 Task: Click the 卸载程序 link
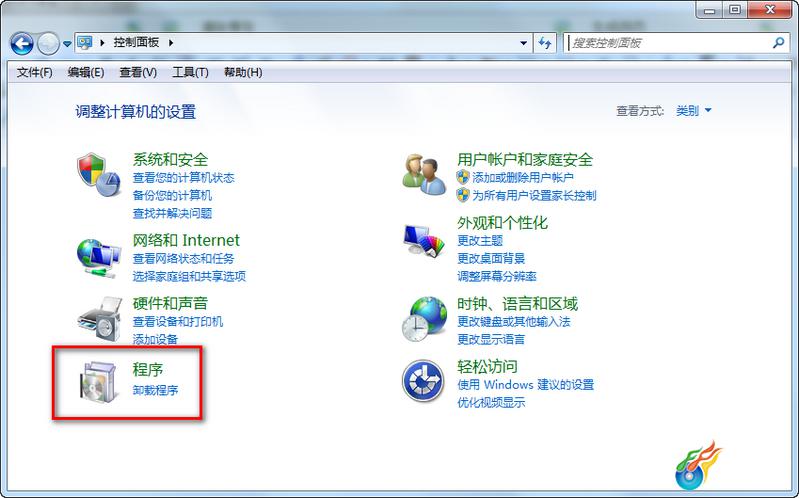[155, 390]
